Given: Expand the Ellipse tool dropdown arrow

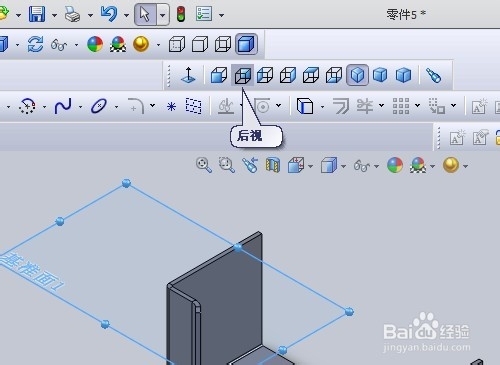Looking at the screenshot, I should 116,107.
